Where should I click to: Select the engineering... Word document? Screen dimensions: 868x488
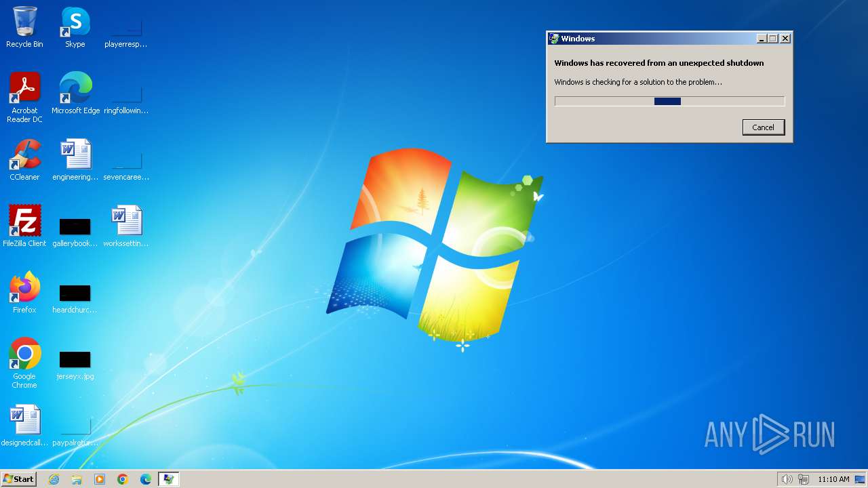pyautogui.click(x=75, y=160)
